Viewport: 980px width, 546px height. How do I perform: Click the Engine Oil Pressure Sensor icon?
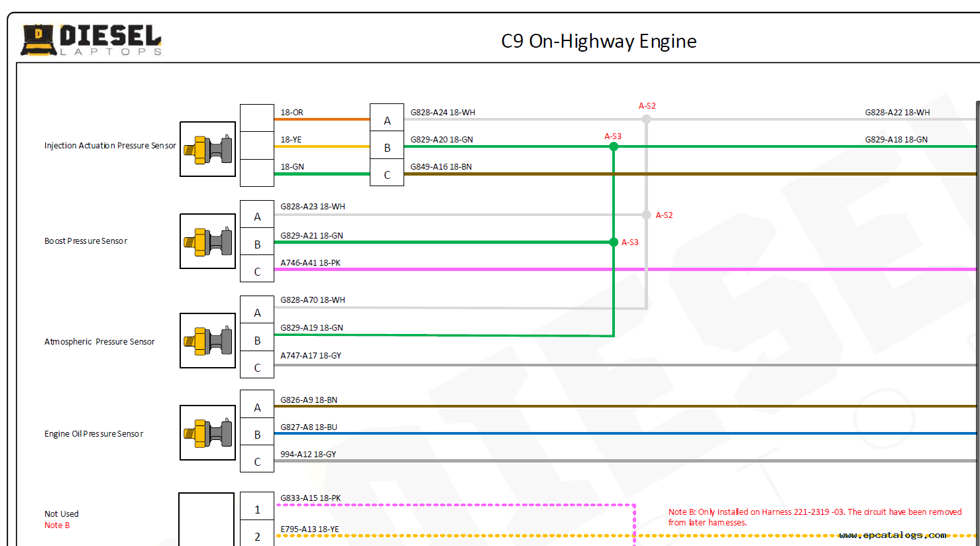pyautogui.click(x=207, y=433)
